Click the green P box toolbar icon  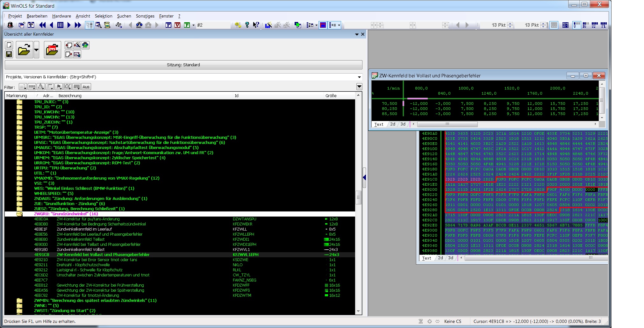(x=187, y=25)
